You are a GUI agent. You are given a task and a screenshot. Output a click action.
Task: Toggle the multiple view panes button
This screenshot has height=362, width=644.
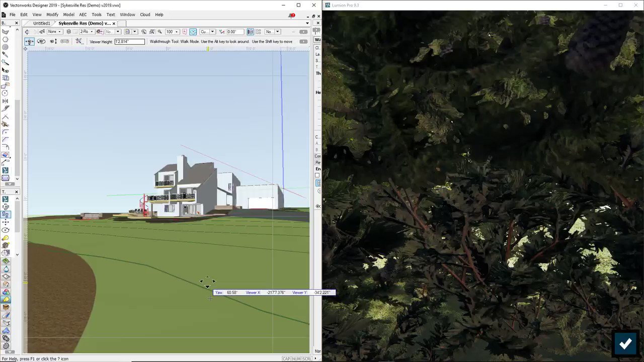click(258, 32)
